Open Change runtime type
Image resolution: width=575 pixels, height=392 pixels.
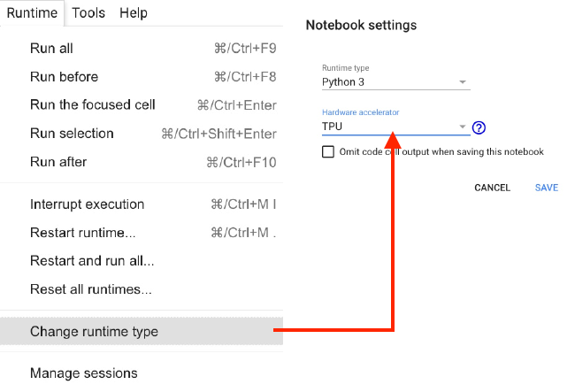click(x=94, y=332)
